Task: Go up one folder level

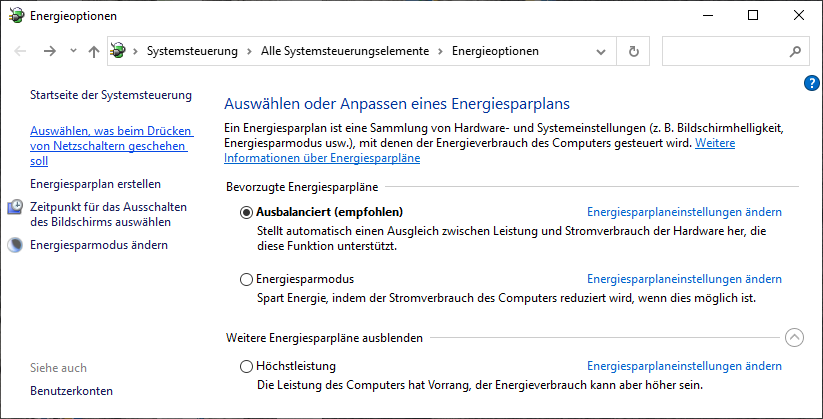Action: point(94,51)
